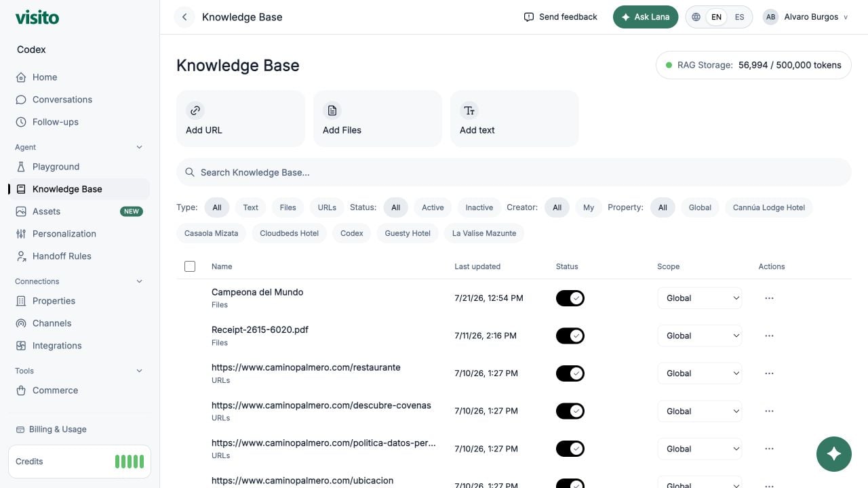Click the RAG Storage tokens indicator
The image size is (868, 488).
[x=753, y=65]
